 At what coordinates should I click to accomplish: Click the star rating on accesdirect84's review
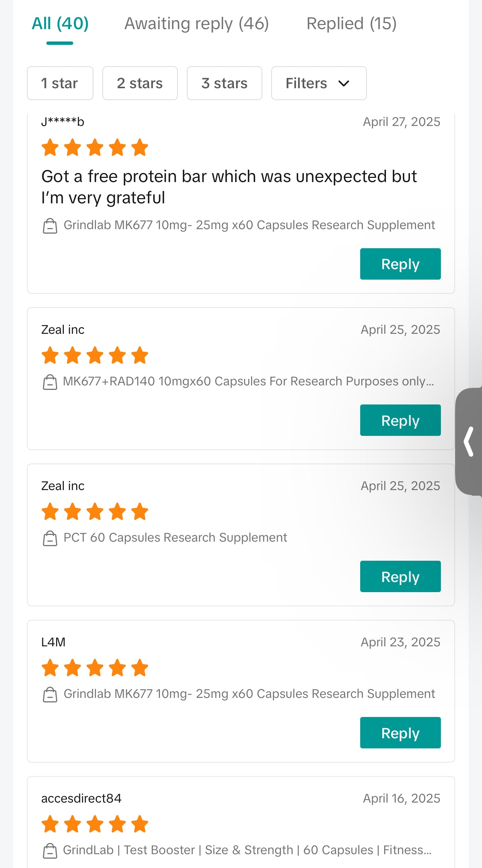[x=95, y=824]
